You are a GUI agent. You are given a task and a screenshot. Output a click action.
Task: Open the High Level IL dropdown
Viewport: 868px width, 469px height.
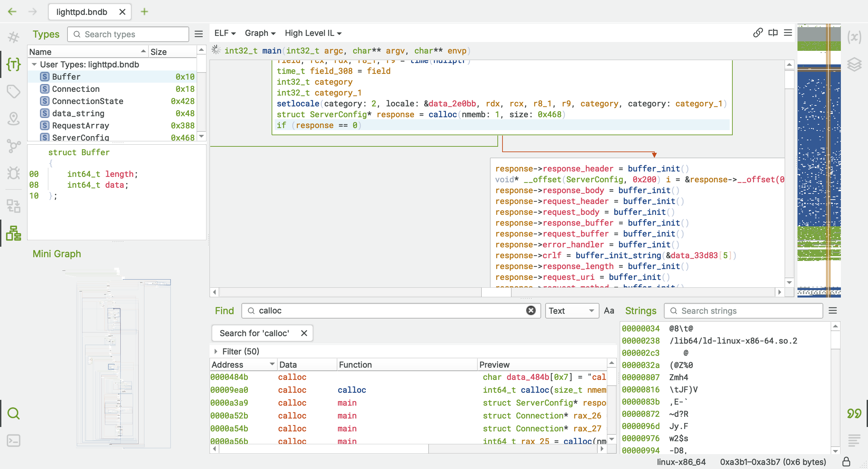click(313, 33)
